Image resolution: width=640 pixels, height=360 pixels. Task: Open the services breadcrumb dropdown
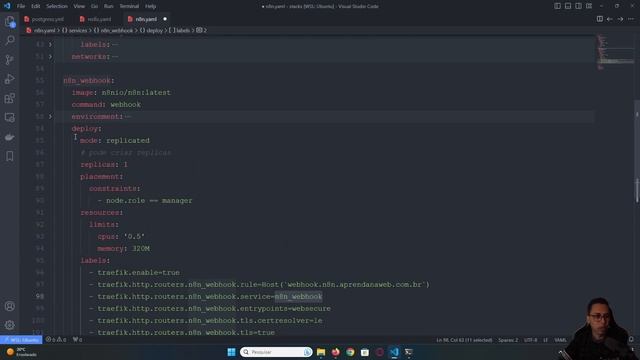(75, 30)
